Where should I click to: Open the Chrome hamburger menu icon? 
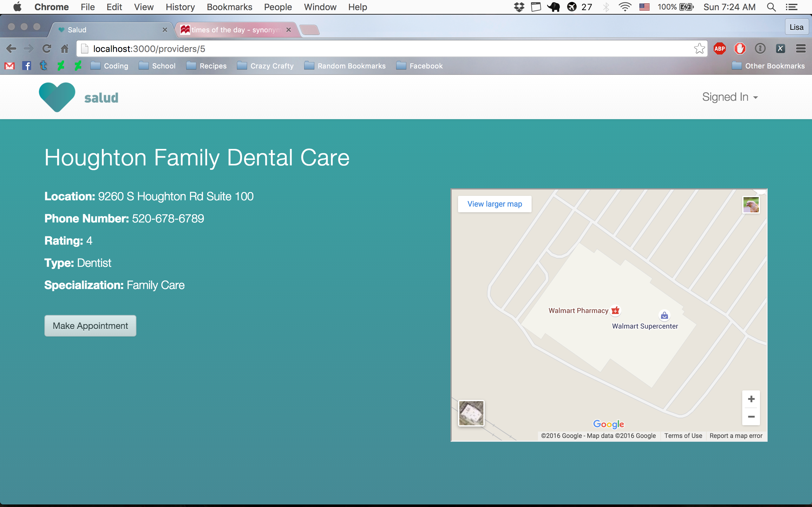(801, 49)
